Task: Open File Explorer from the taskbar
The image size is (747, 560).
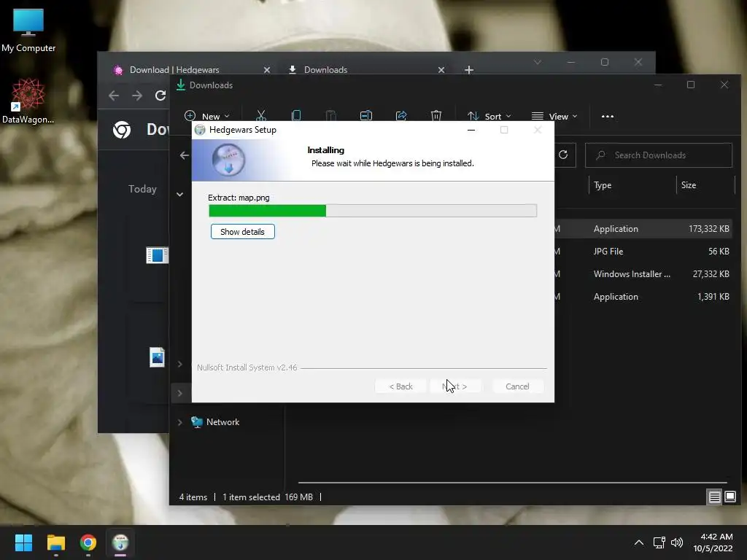Action: tap(55, 542)
